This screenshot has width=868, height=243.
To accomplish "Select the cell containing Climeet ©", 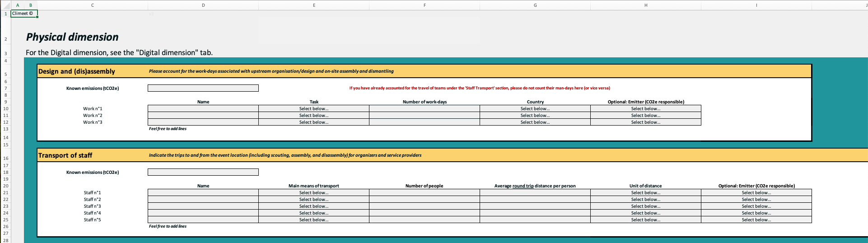I will pos(24,14).
